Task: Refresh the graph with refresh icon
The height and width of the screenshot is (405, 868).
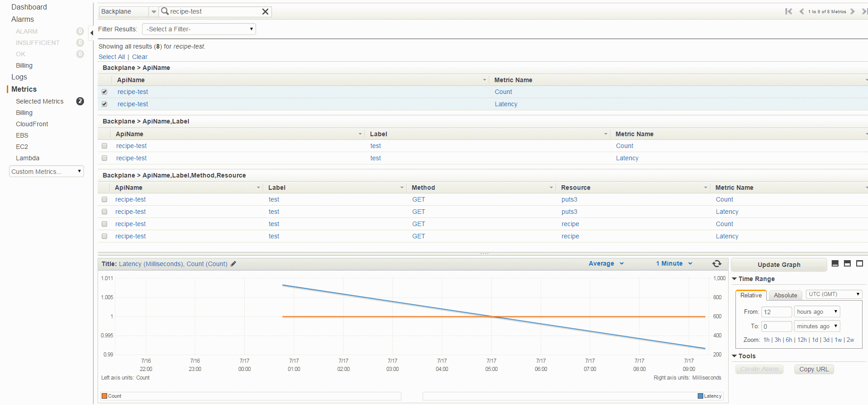Action: (717, 264)
